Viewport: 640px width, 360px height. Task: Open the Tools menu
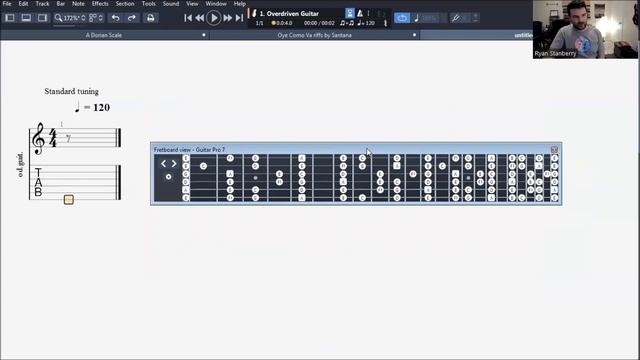click(149, 4)
